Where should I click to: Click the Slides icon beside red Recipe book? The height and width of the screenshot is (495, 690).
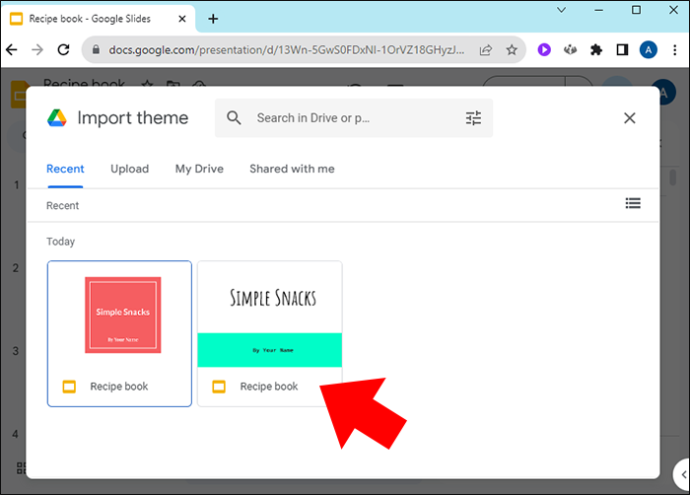point(69,386)
